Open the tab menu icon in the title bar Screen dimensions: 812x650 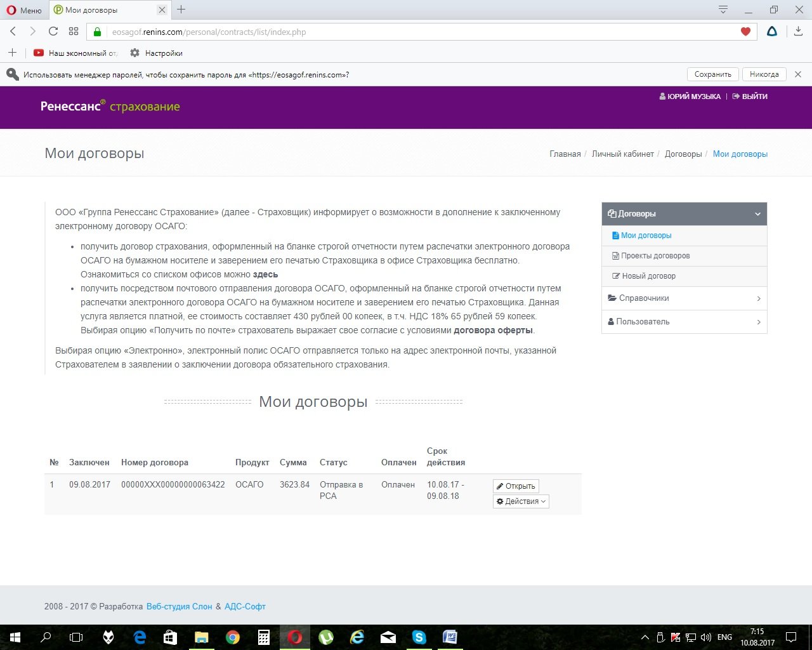(x=723, y=10)
